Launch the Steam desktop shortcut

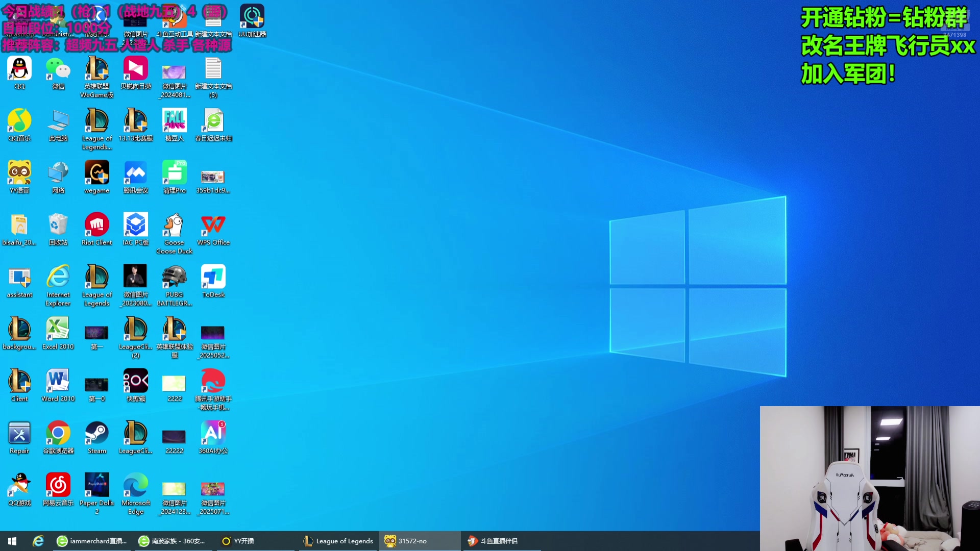(97, 437)
